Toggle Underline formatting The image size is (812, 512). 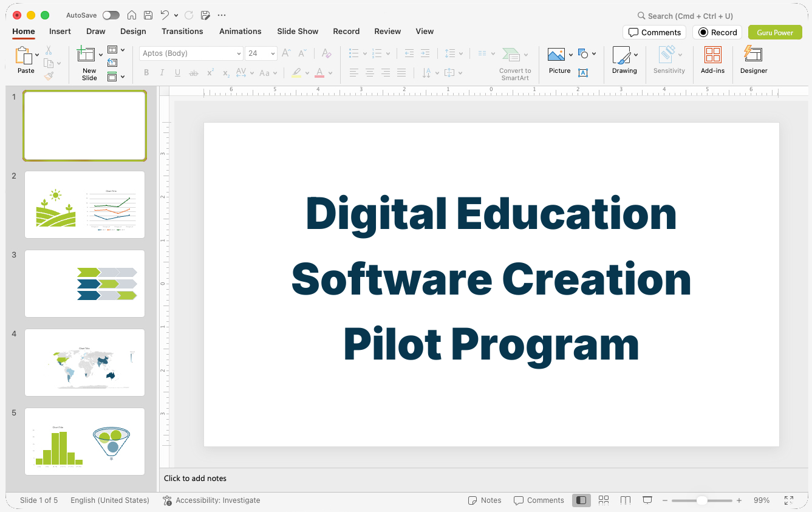click(x=177, y=73)
